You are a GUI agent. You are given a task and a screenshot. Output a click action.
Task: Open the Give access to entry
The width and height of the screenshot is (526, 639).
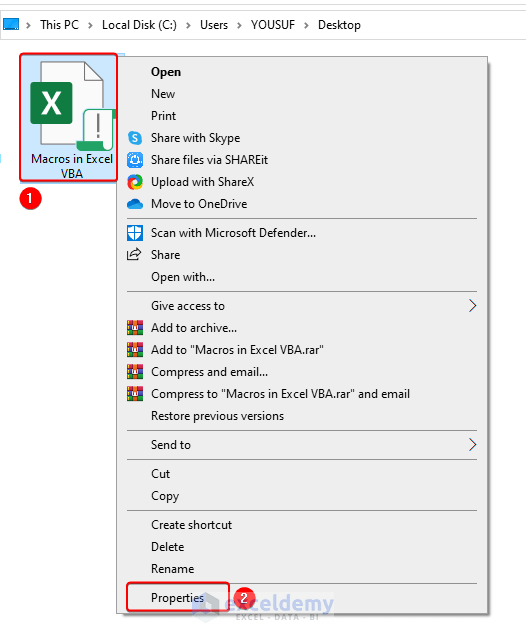188,306
